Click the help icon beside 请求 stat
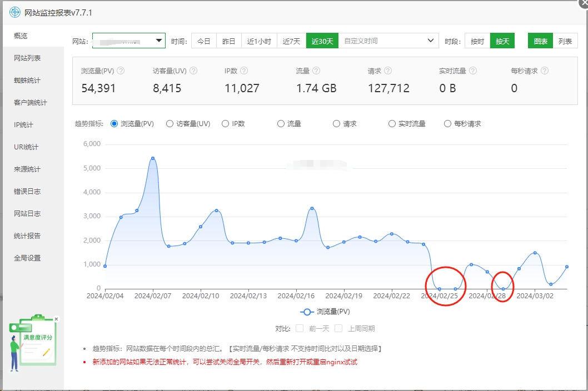This screenshot has width=588, height=391. 388,71
